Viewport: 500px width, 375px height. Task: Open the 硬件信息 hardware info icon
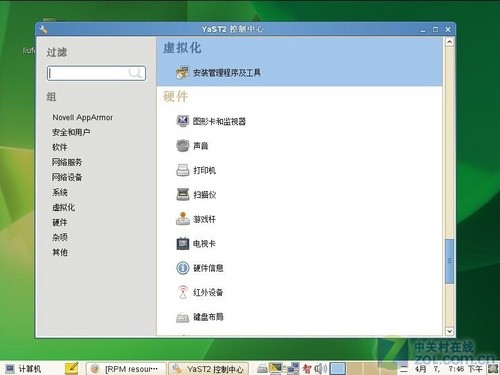pos(182,268)
